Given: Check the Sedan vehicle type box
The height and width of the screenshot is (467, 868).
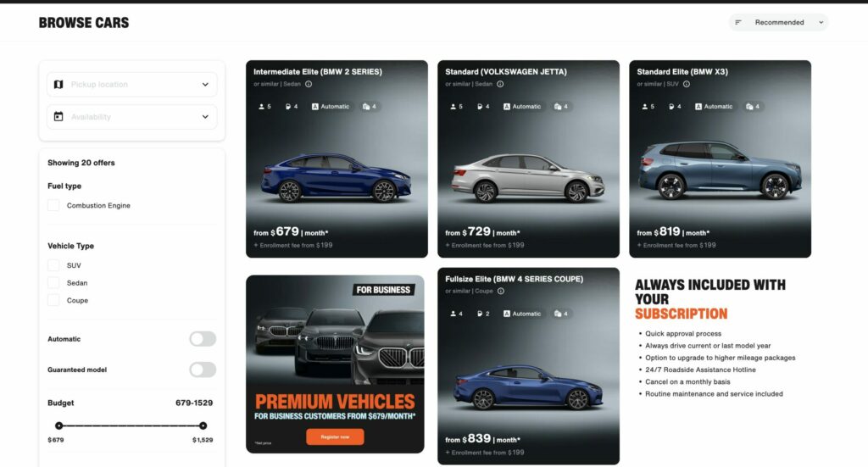Looking at the screenshot, I should coord(53,283).
